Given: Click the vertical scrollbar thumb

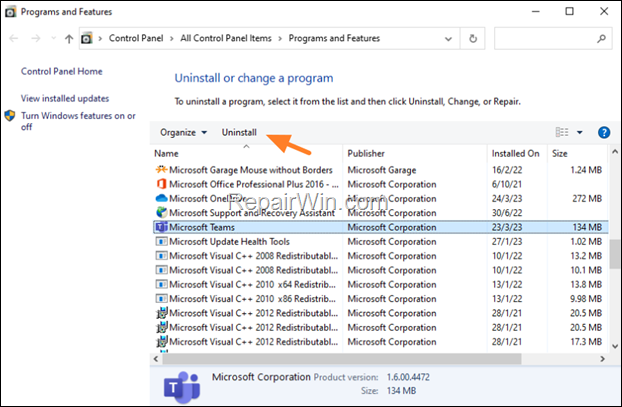Looking at the screenshot, I should [614, 254].
